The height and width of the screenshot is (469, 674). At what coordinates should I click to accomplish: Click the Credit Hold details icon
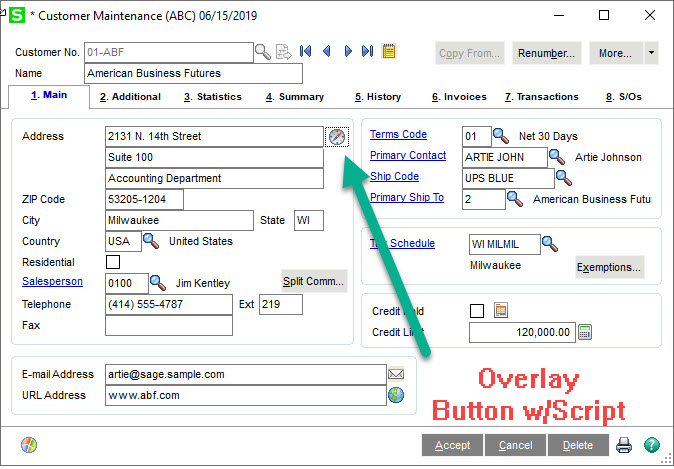pos(501,310)
